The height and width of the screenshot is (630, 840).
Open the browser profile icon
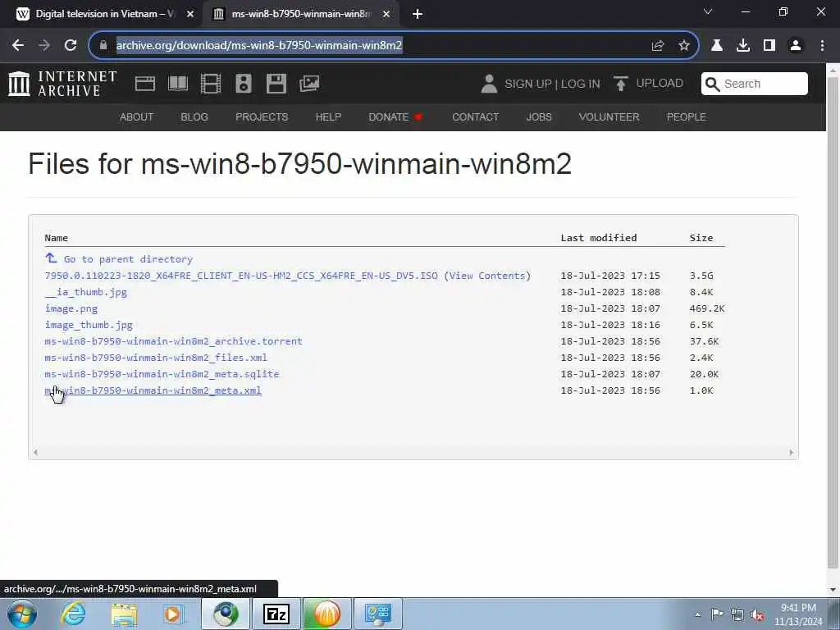[x=796, y=46]
